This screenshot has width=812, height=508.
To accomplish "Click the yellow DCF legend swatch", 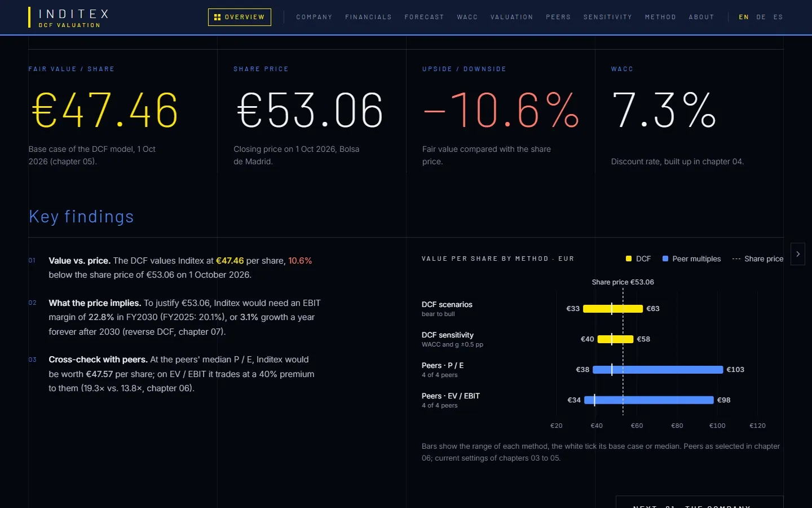I will point(629,259).
